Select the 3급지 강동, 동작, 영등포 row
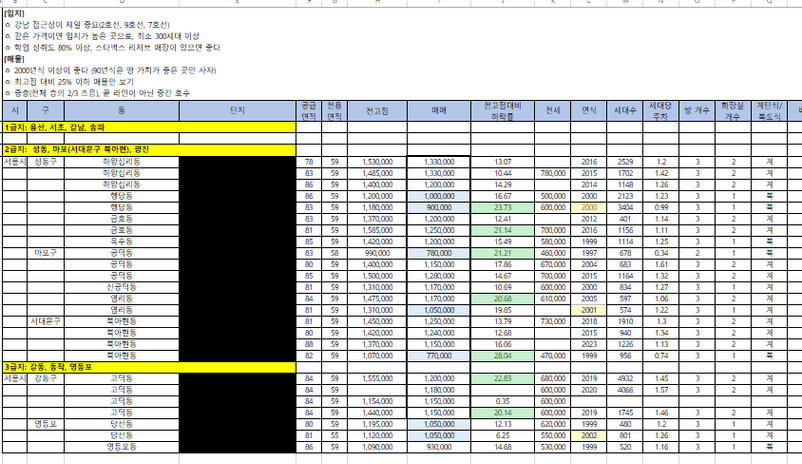Viewport: 802px width, 464px height. (149, 367)
